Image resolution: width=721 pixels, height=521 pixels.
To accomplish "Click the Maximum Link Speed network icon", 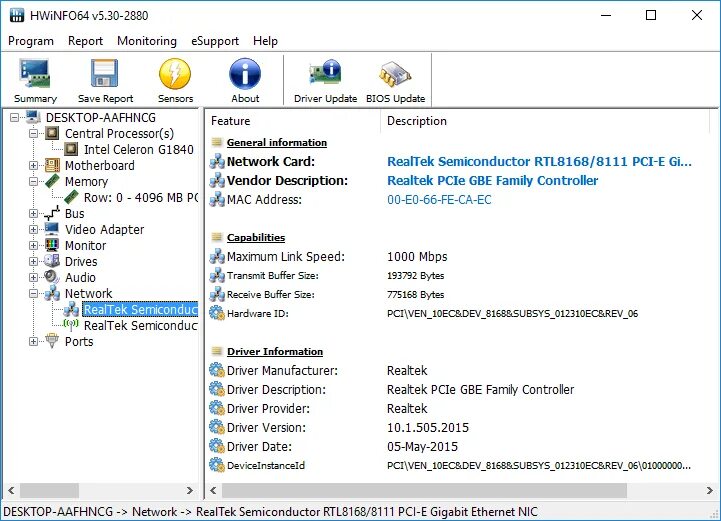I will click(217, 257).
